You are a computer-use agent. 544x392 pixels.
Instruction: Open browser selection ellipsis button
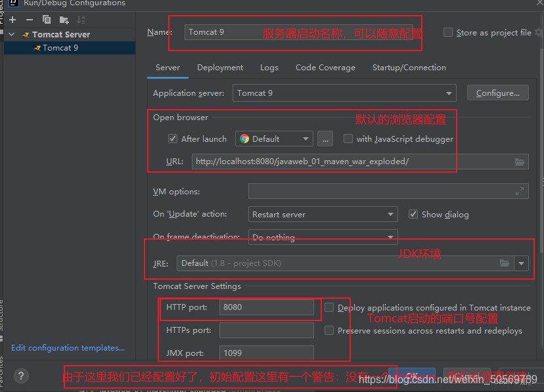click(x=325, y=139)
